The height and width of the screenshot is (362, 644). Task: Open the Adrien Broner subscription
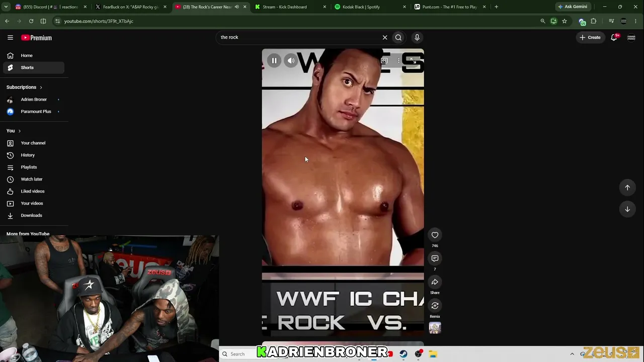coord(34,100)
